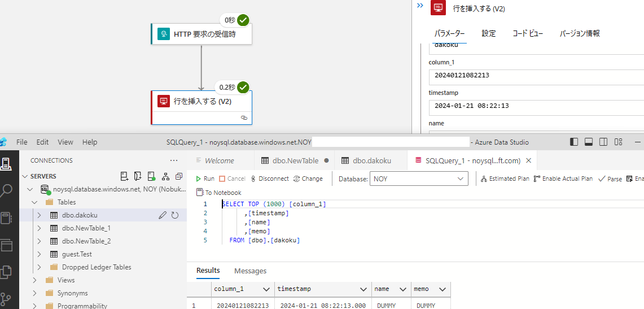This screenshot has width=644, height=309.
Task: Toggle Enable Actual Plan
Action: coord(563,179)
